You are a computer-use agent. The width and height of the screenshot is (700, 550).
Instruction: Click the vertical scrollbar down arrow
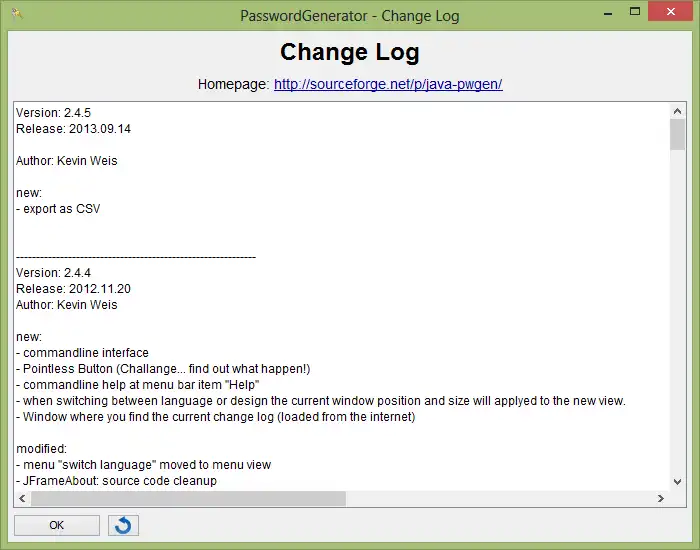[677, 482]
